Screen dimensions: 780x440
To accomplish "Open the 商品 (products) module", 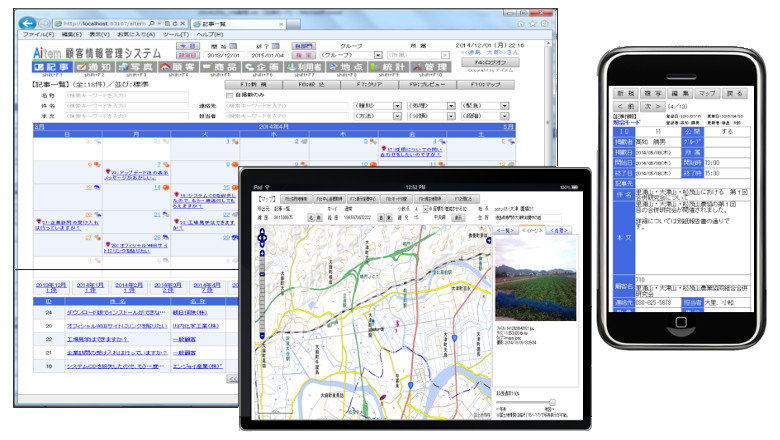I will point(242,67).
